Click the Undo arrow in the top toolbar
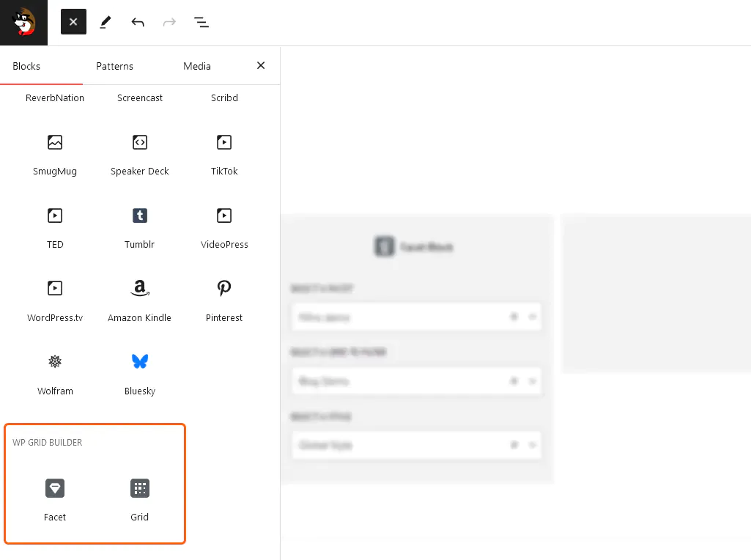Image resolution: width=751 pixels, height=560 pixels. (137, 22)
